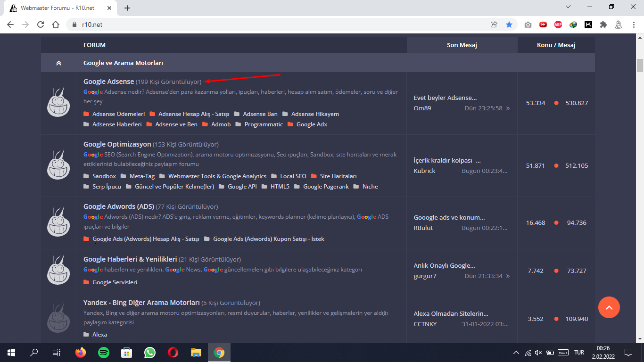Open Spotify from the taskbar
Screen dimensions: 644x362
coord(104,352)
